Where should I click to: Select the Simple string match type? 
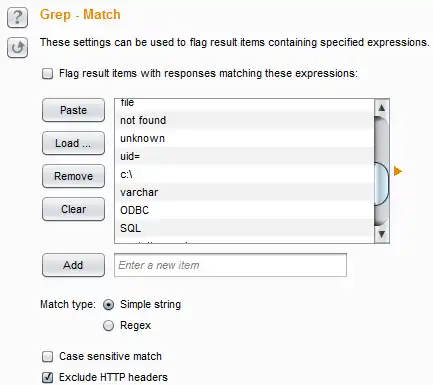click(109, 305)
